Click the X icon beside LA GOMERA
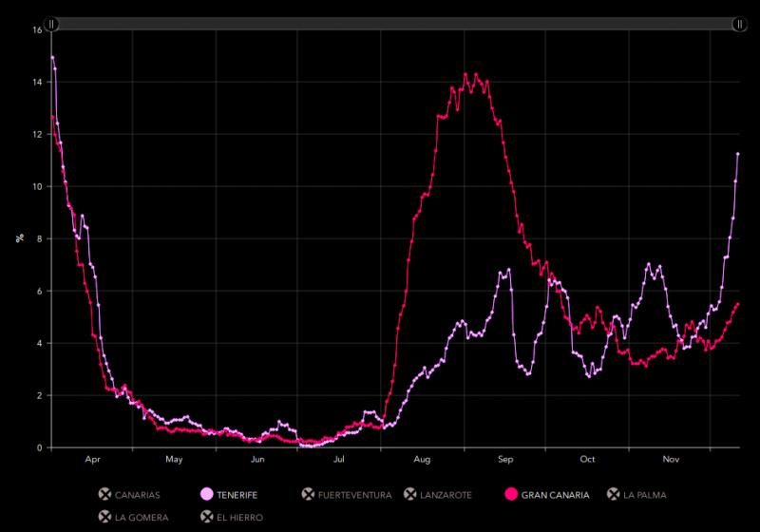Screen dimensions: 760x532 click(104, 517)
